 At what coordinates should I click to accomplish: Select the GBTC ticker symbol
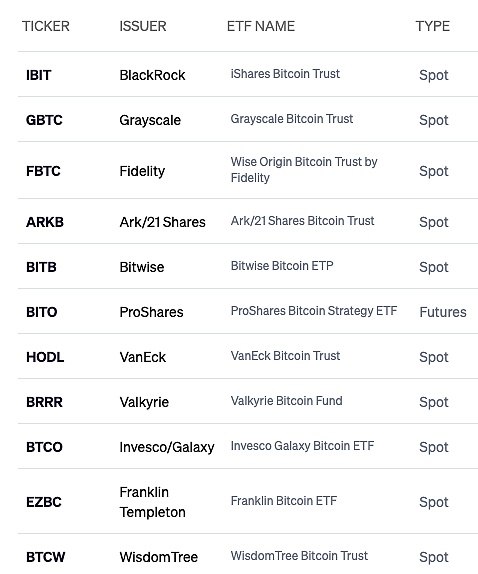[44, 120]
